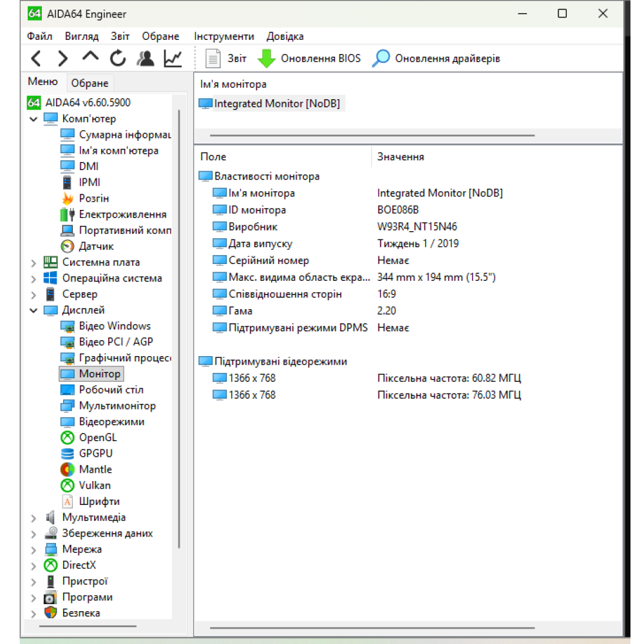Expand the Безпека node
Image resolution: width=644 pixels, height=644 pixels.
(33, 614)
